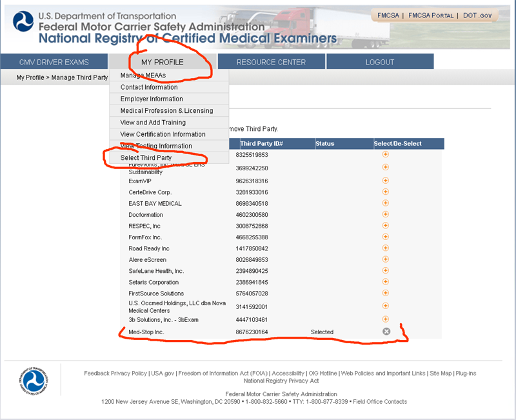Toggle selection for SafeLane Health, Inc.
516x420 pixels.
(x=386, y=271)
